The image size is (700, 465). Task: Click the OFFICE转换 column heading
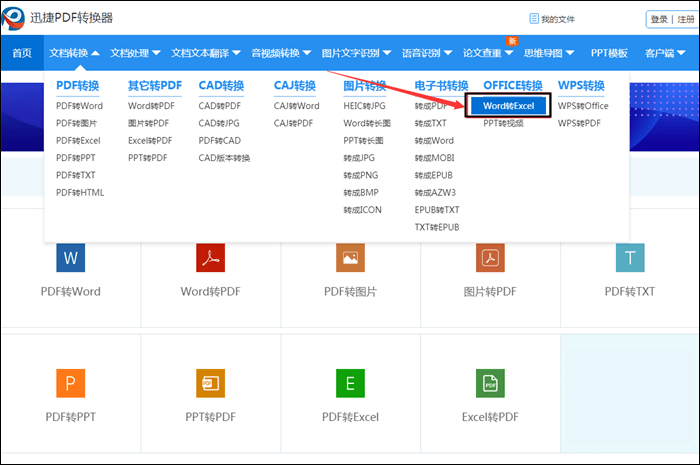513,85
